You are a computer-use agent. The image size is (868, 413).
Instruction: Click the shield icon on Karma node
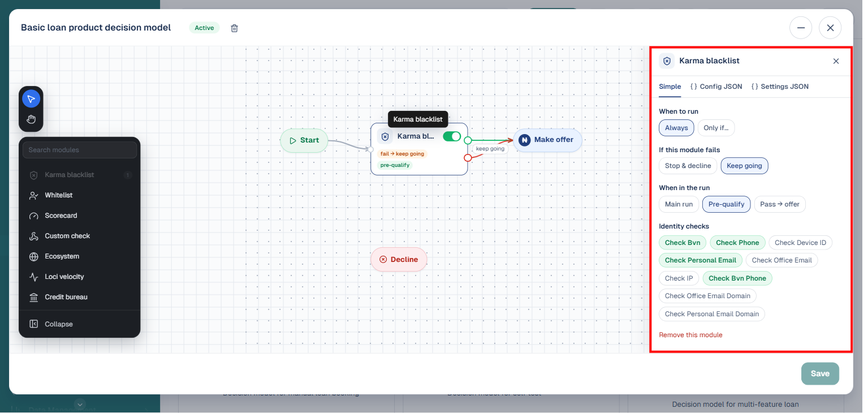pos(385,136)
